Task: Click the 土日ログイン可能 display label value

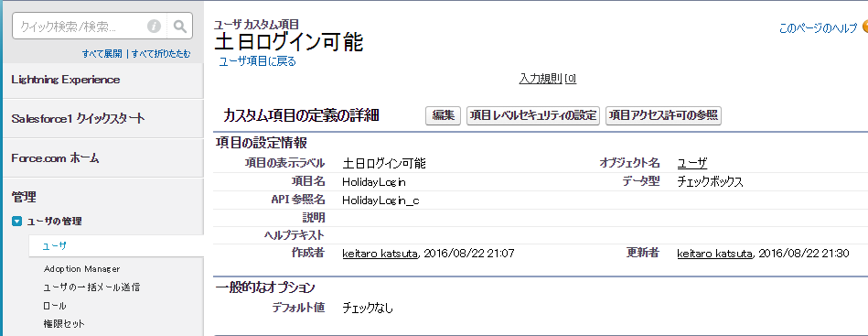Action: 384,163
